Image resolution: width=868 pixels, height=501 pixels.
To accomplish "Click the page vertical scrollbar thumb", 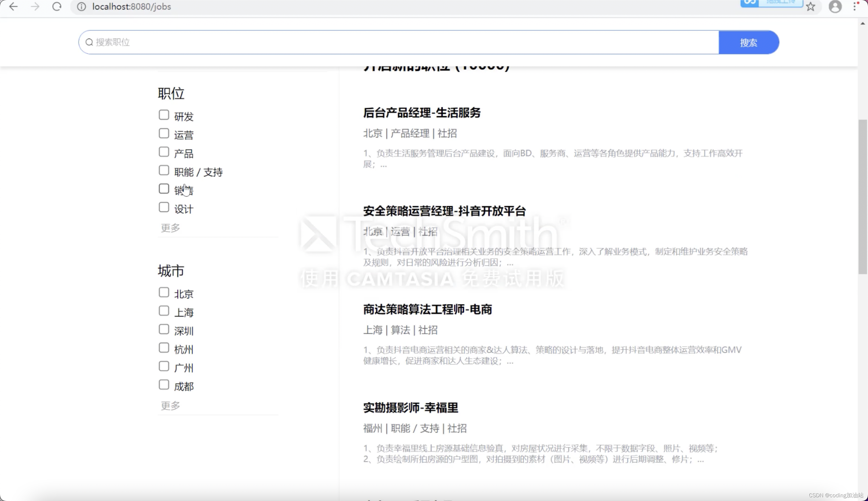I will point(863,197).
